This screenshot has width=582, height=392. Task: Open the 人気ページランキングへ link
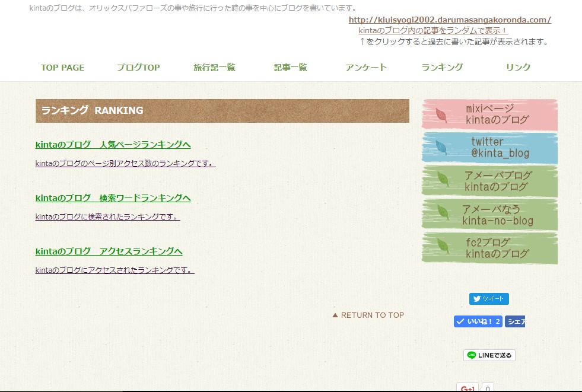113,145
